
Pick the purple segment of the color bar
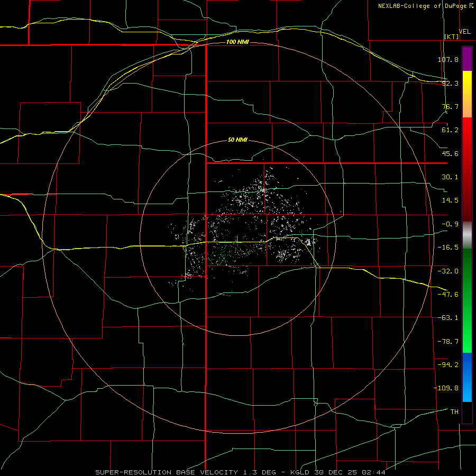[467, 59]
